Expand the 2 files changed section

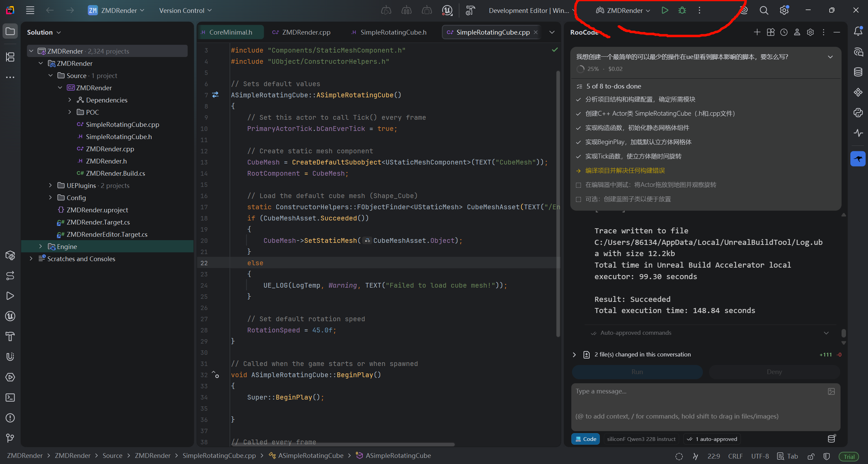click(574, 354)
